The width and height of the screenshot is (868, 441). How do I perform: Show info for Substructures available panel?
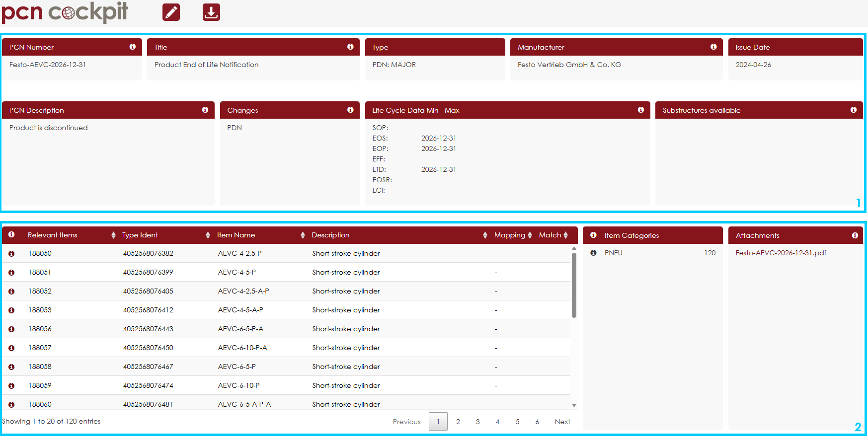[x=854, y=110]
